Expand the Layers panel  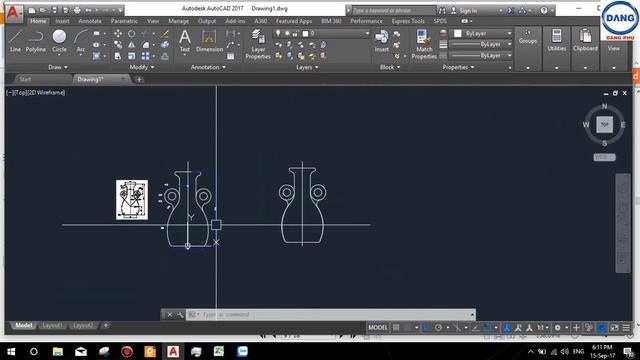307,67
